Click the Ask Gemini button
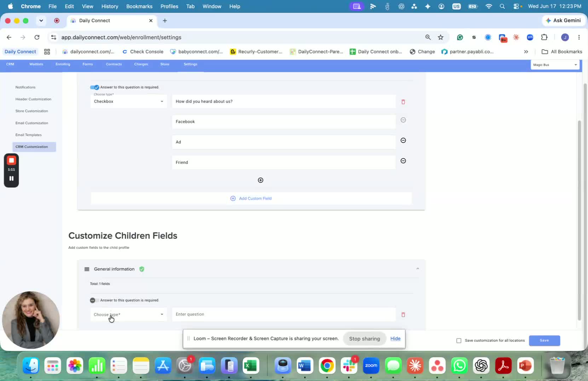 (x=563, y=20)
